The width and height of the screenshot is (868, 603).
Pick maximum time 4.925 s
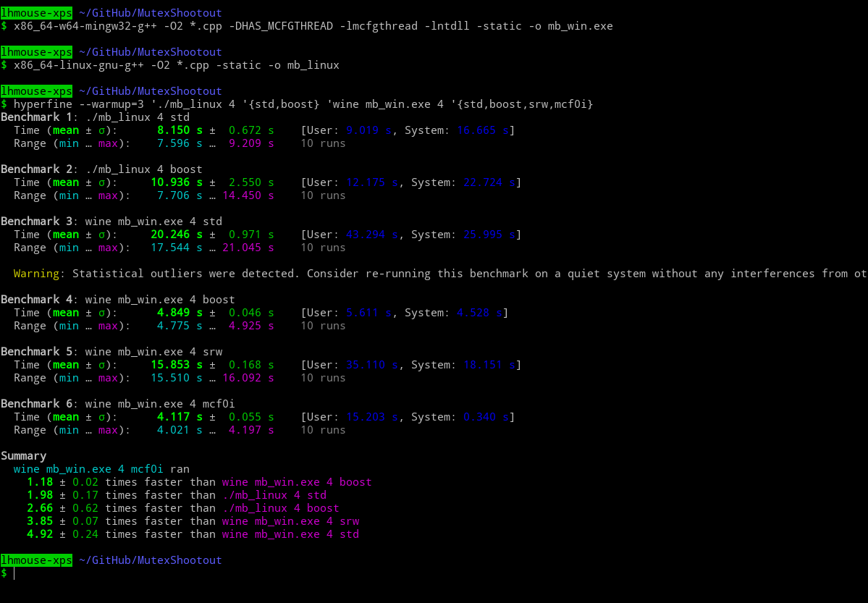click(251, 326)
